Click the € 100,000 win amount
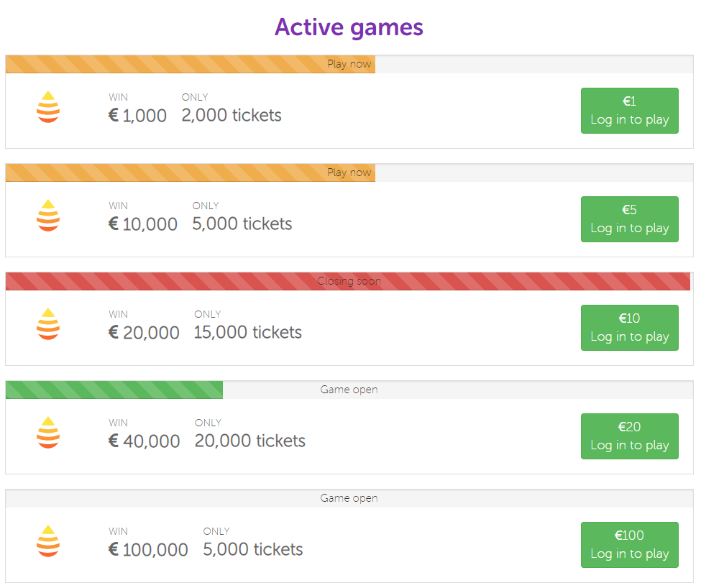Screen dimensions: 701x588 click(x=148, y=550)
